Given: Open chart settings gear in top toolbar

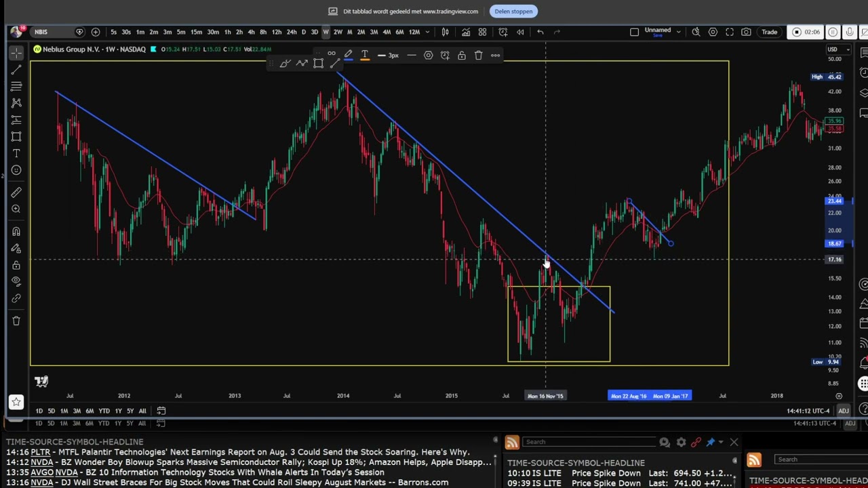Looking at the screenshot, I should 713,32.
